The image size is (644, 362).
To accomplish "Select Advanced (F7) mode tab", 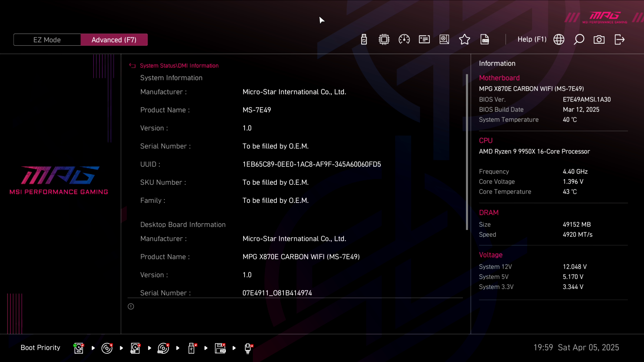I will [x=114, y=40].
